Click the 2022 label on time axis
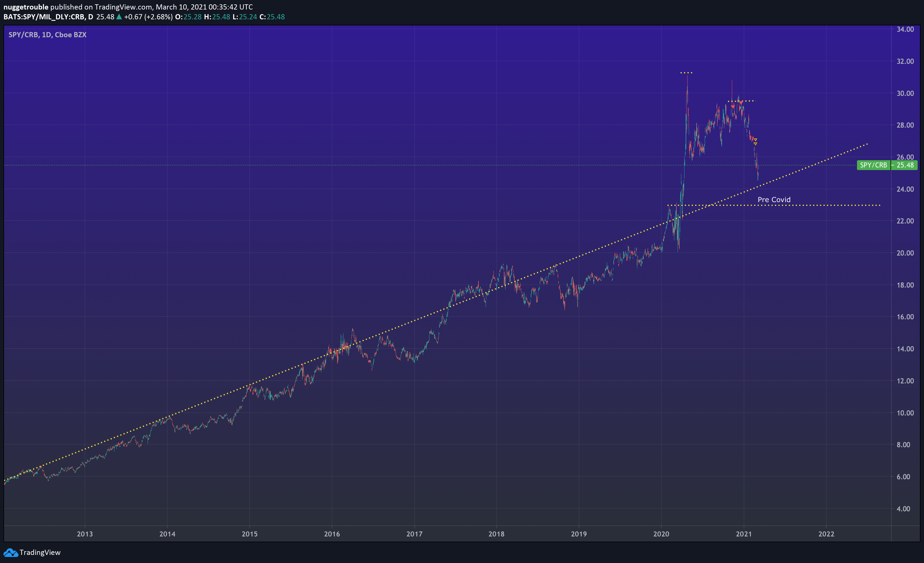This screenshot has height=563, width=924. pyautogui.click(x=826, y=534)
